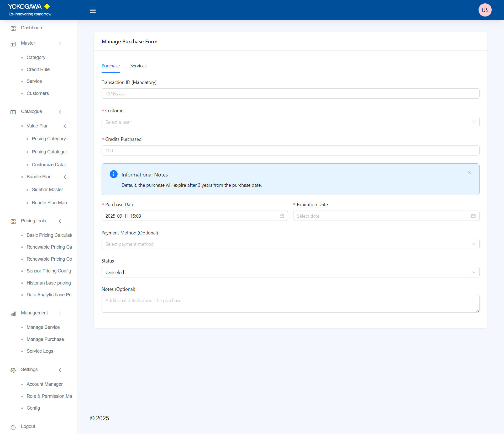504x434 pixels.
Task: Open the Status dropdown showing Canceled
Action: 290,272
